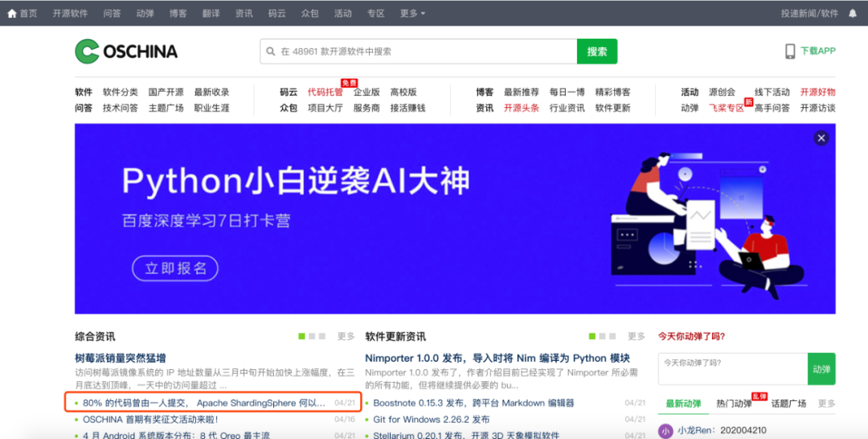Image resolution: width=868 pixels, height=439 pixels.
Task: Click the OSCHINA logo
Action: (x=126, y=51)
